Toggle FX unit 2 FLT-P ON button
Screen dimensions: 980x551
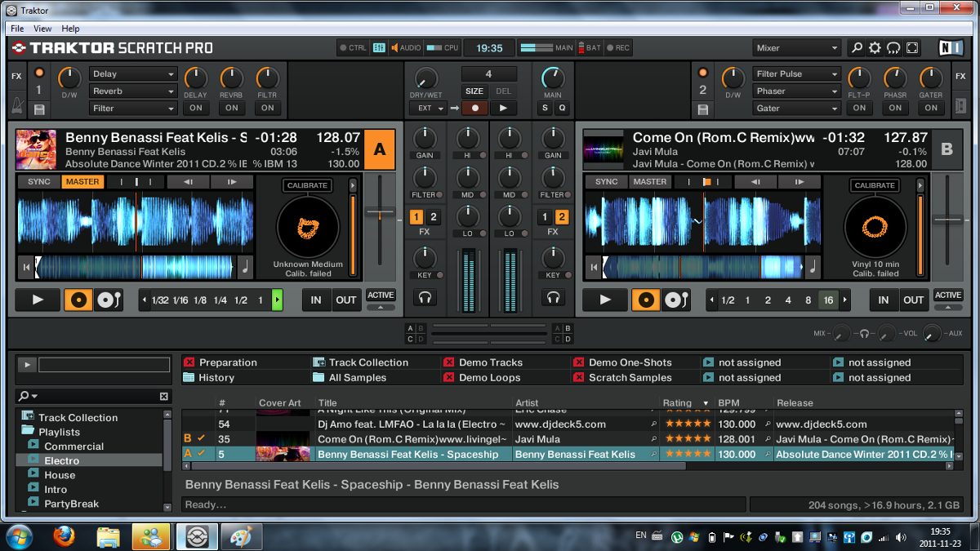click(x=859, y=108)
